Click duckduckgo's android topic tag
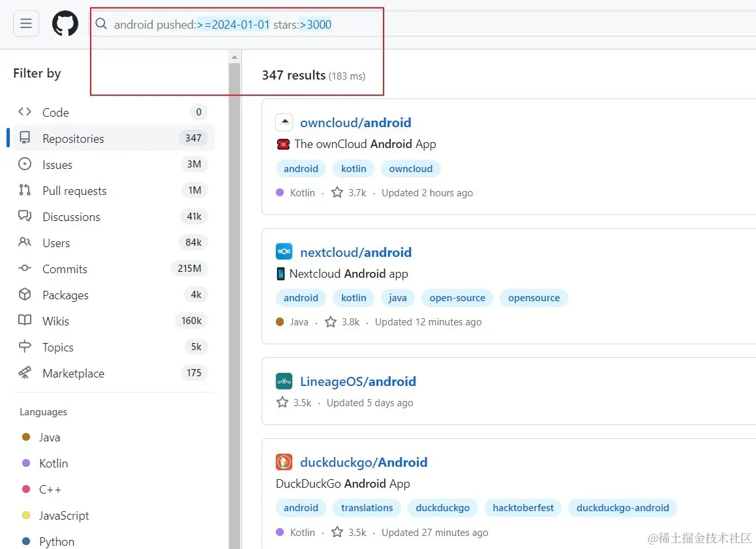Viewport: 756px width, 549px height. click(x=301, y=507)
